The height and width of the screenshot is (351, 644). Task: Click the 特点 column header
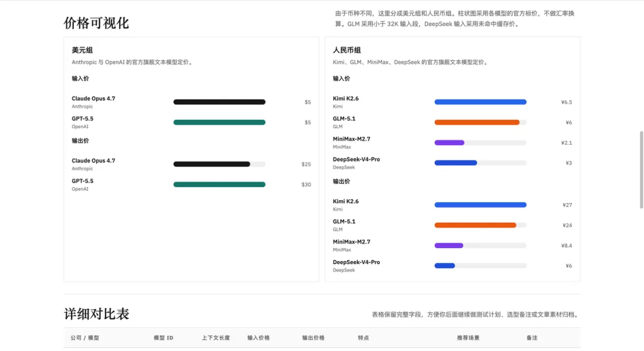[x=364, y=338]
